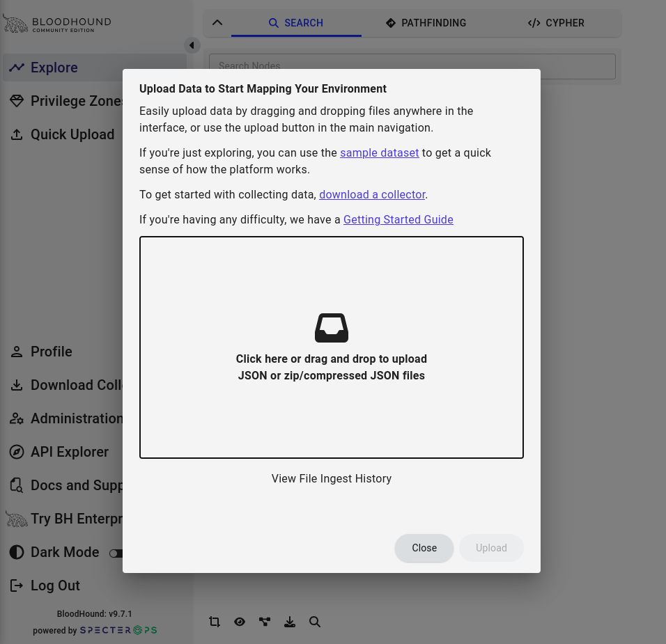The height and width of the screenshot is (644, 666).
Task: Click the Privilege Zones diamond icon
Action: point(17,101)
